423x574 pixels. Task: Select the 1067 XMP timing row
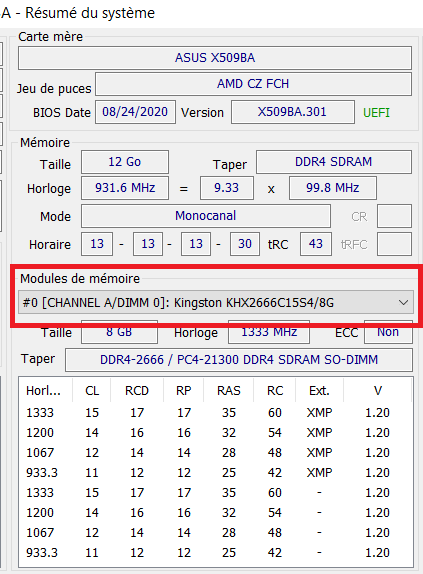tap(216, 453)
